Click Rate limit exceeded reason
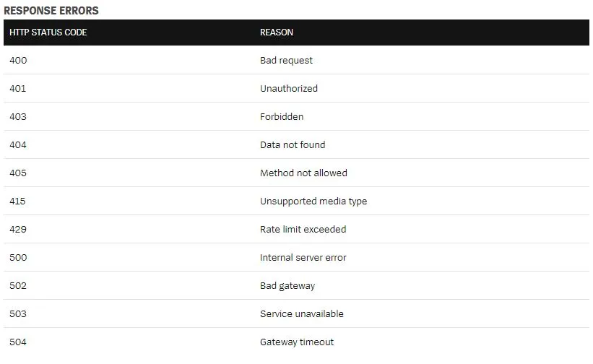593x364 pixels. (303, 230)
